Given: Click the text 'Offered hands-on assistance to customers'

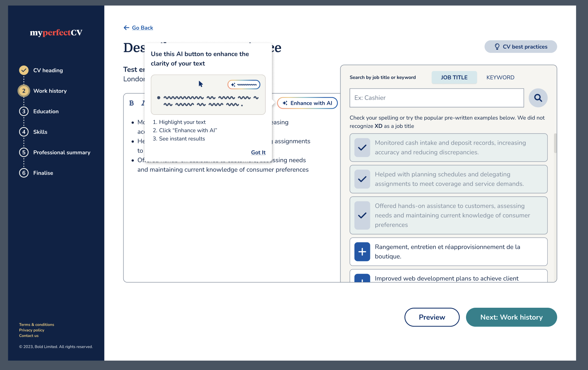Looking at the screenshot, I should click(x=434, y=206).
